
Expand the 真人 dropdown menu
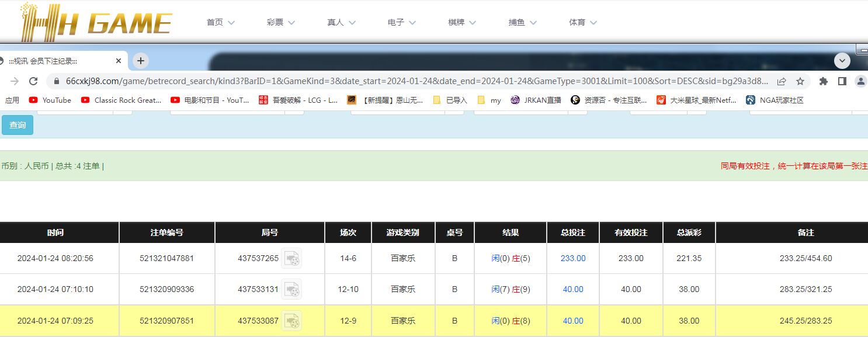[341, 22]
